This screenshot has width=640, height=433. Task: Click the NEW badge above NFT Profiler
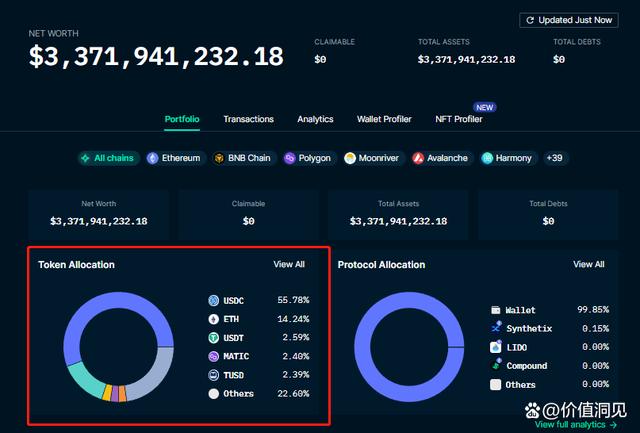pos(484,107)
